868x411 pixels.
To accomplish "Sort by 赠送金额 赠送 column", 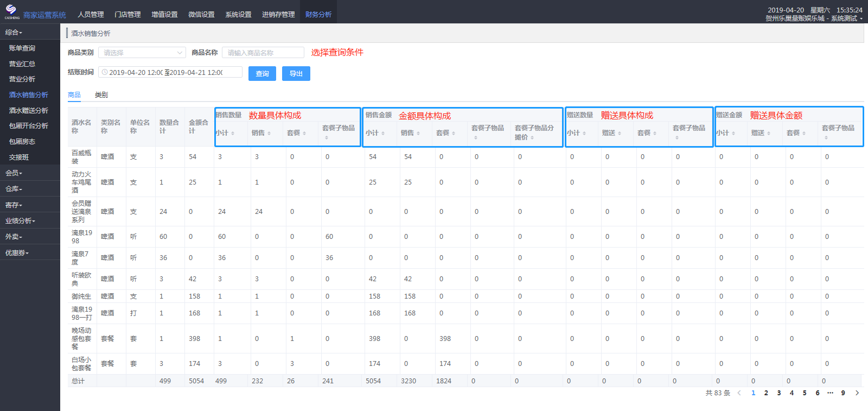I will pos(769,133).
